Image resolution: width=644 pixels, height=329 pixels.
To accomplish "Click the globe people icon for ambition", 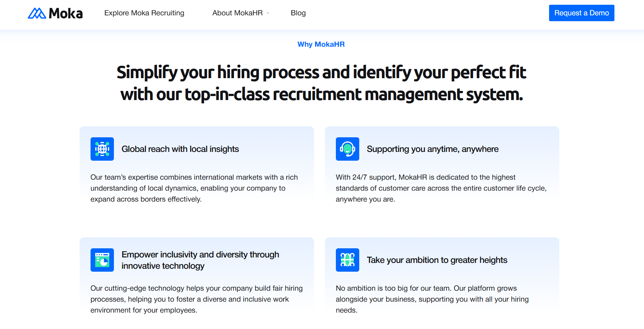I will (348, 260).
